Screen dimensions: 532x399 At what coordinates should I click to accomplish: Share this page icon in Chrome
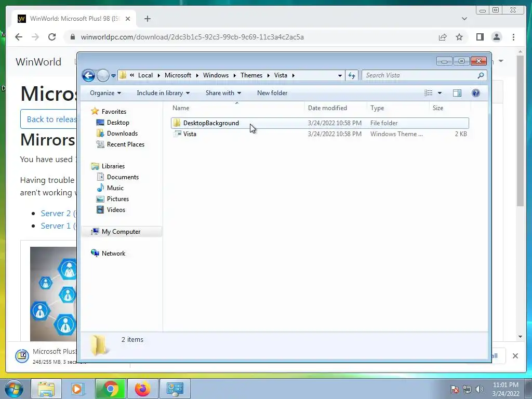(x=443, y=37)
